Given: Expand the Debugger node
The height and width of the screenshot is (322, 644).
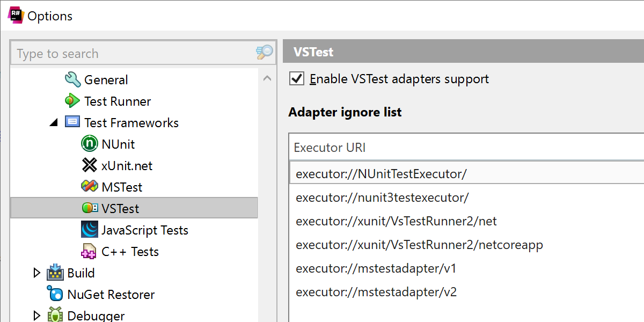Looking at the screenshot, I should (x=36, y=316).
